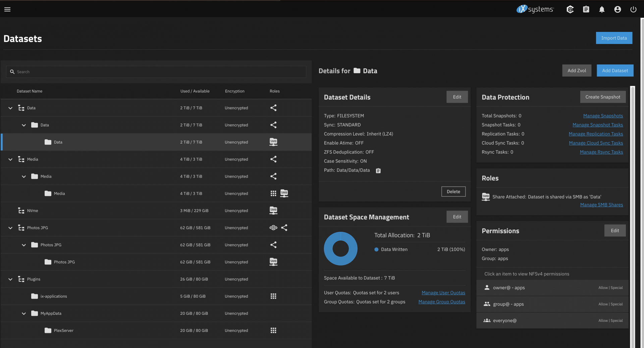Click the everyone@ groups icon
This screenshot has width=644, height=348.
(487, 320)
